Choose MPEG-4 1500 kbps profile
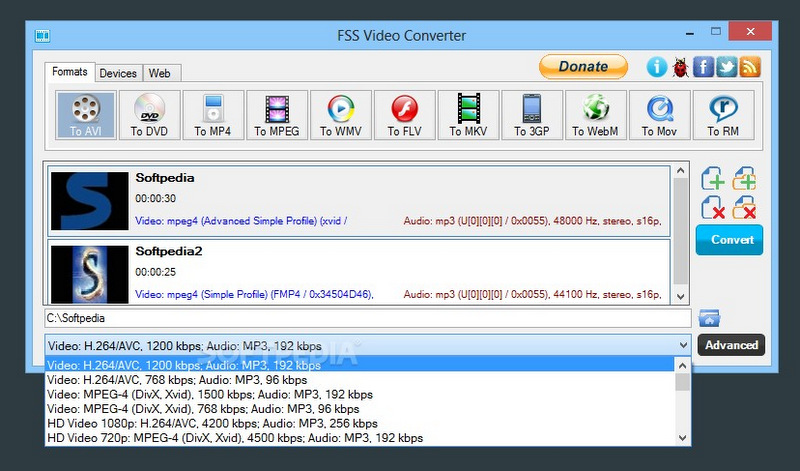This screenshot has height=471, width=800. click(360, 394)
